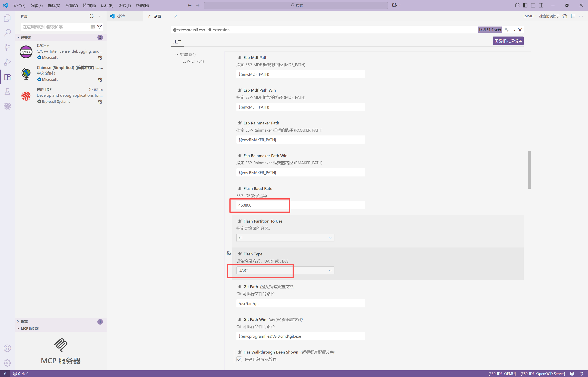Open the Flash Type UART dropdown
The width and height of the screenshot is (588, 377).
[285, 271]
